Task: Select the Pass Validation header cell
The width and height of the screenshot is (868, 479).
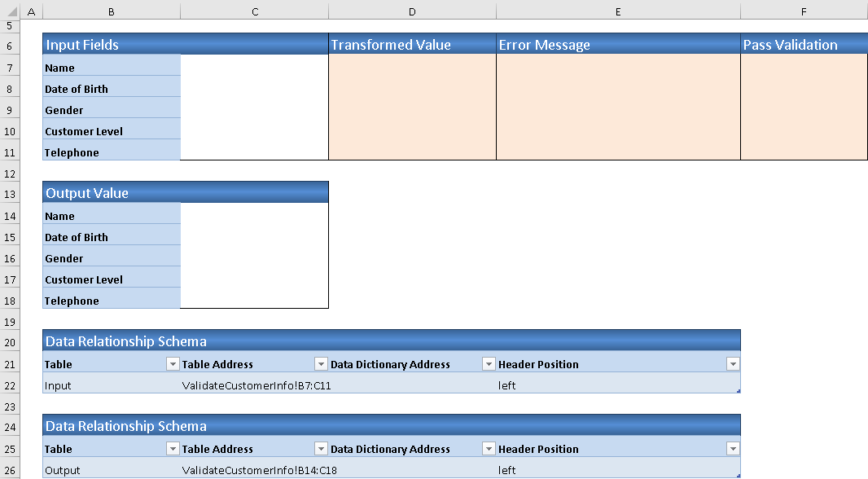Action: click(x=804, y=45)
